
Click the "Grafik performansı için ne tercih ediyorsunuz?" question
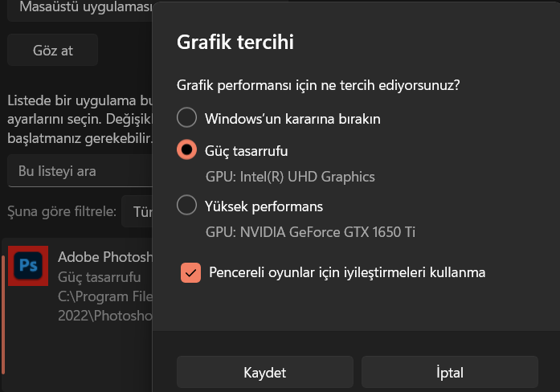(x=323, y=84)
